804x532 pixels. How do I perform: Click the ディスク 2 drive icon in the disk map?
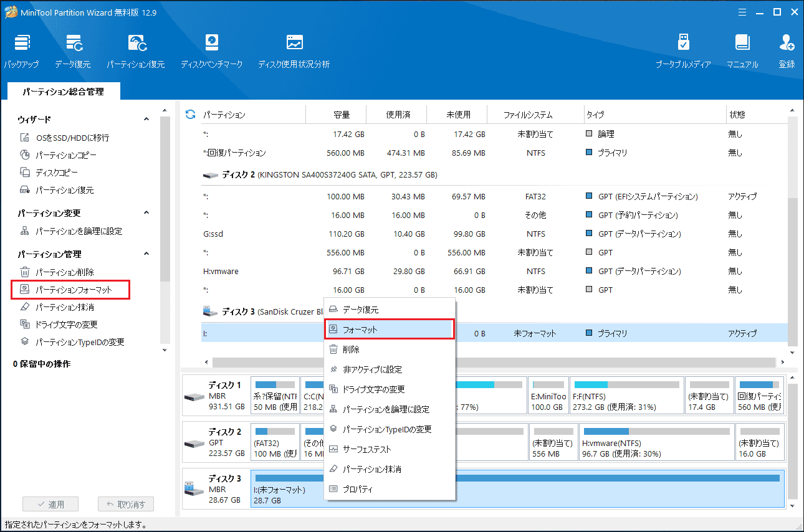(194, 443)
